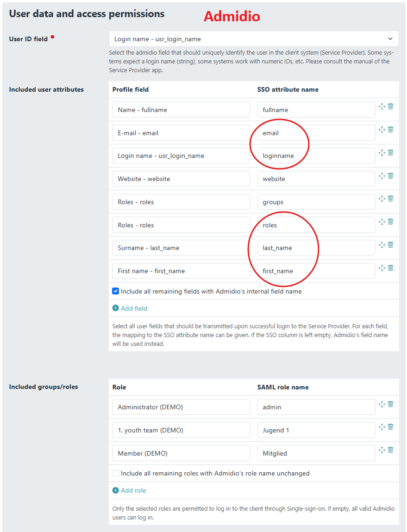Click move icon on the groups row
Screen dimensions: 407x532
tap(382, 199)
